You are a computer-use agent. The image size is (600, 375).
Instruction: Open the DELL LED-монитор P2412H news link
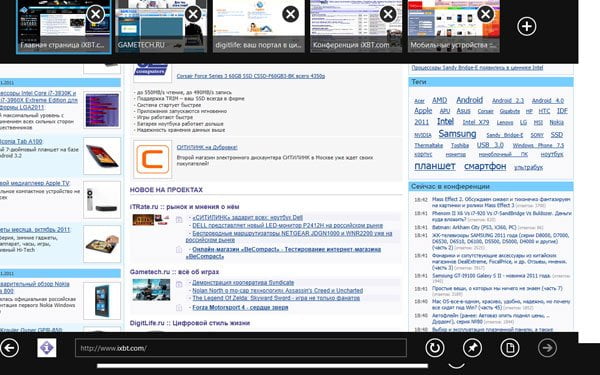coord(287,226)
